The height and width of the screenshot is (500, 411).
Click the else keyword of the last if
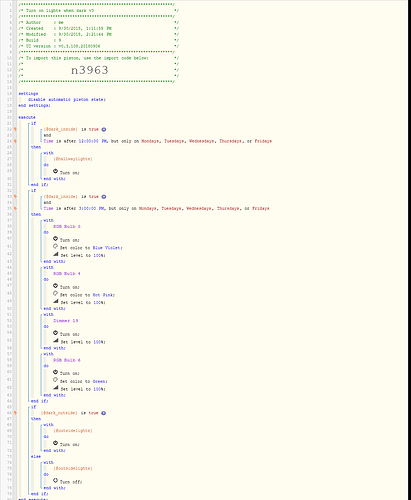click(x=36, y=457)
